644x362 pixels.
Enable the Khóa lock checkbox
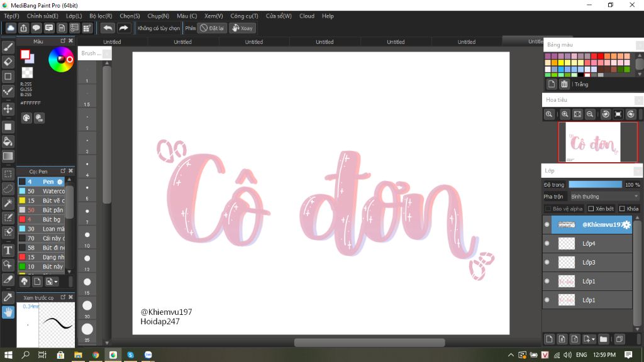click(x=622, y=209)
